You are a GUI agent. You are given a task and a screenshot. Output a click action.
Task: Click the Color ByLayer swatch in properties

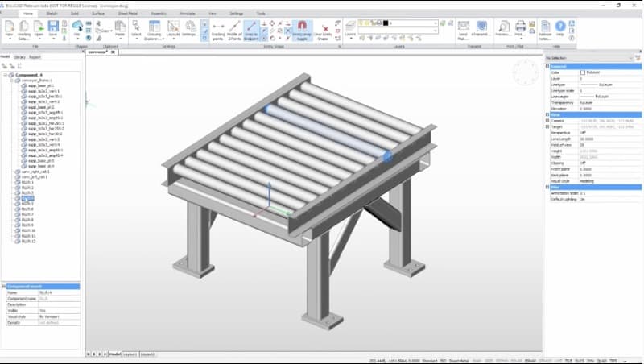pyautogui.click(x=582, y=72)
